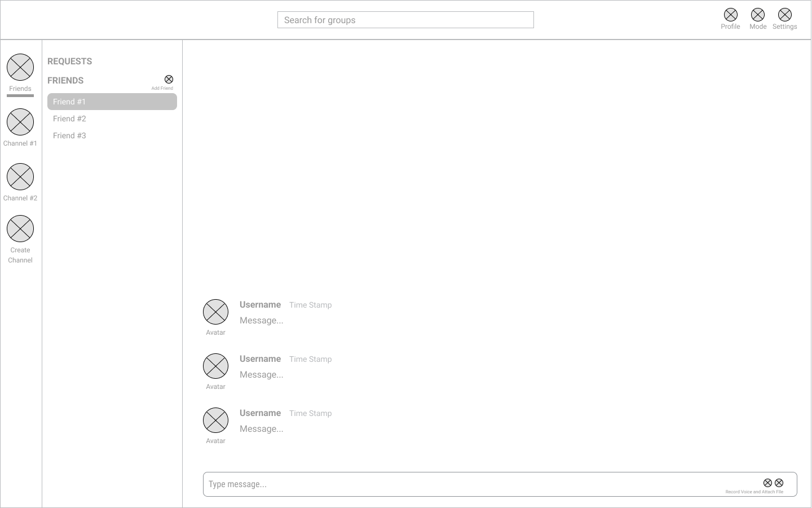Image resolution: width=812 pixels, height=508 pixels.
Task: Select Friend #1 in the friends list
Action: (112, 102)
